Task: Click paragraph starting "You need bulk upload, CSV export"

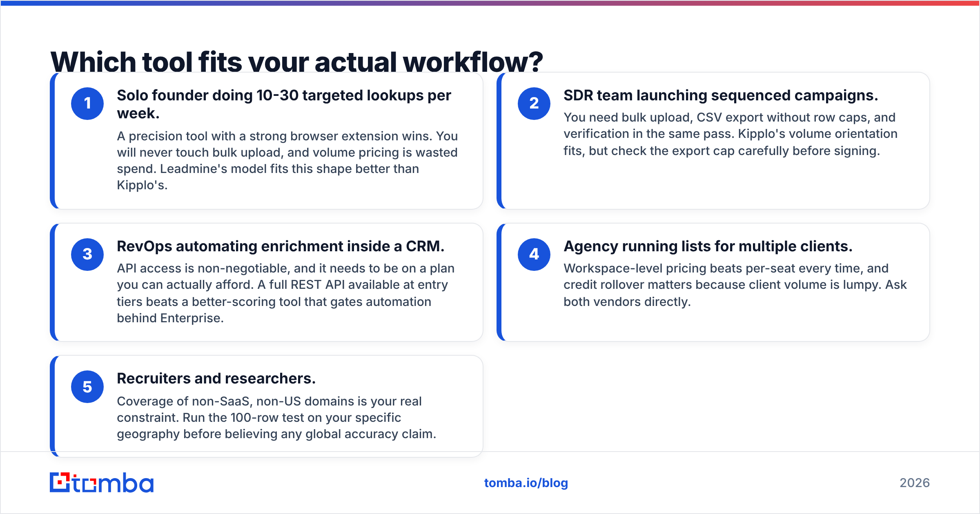Action: 731,134
